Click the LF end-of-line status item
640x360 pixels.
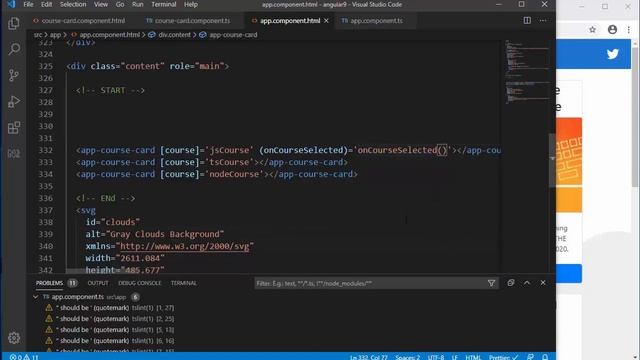point(455,357)
